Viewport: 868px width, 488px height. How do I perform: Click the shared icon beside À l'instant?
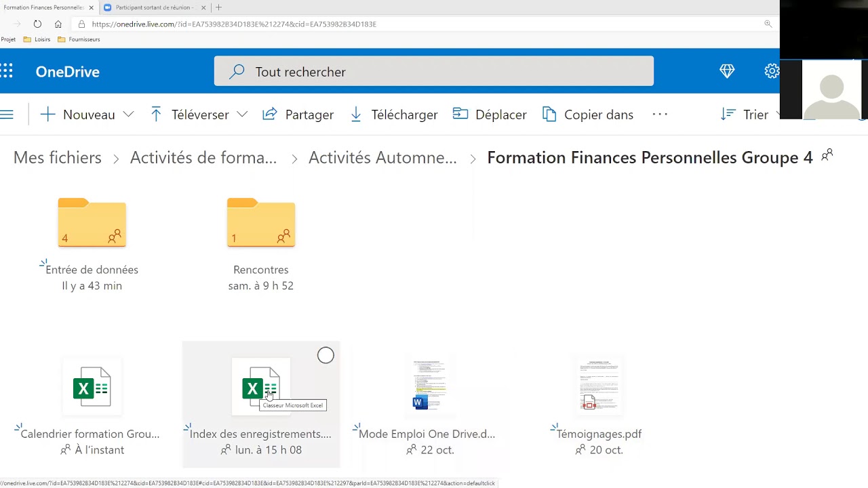tap(65, 449)
